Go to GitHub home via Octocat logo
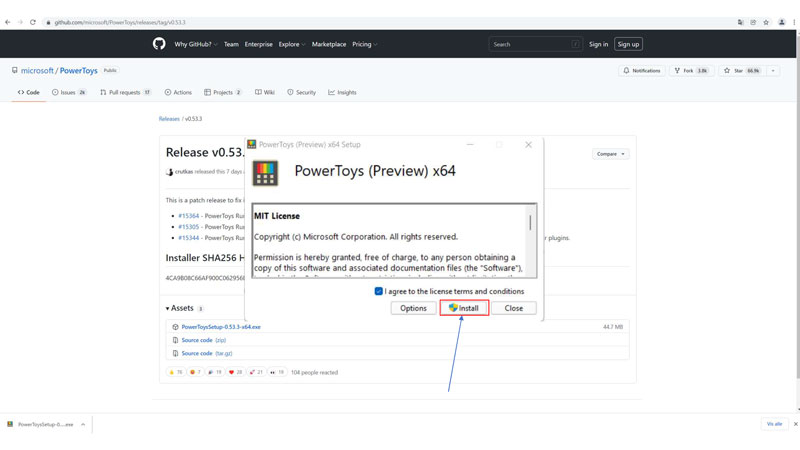Screen dimensions: 800x450 [x=159, y=44]
